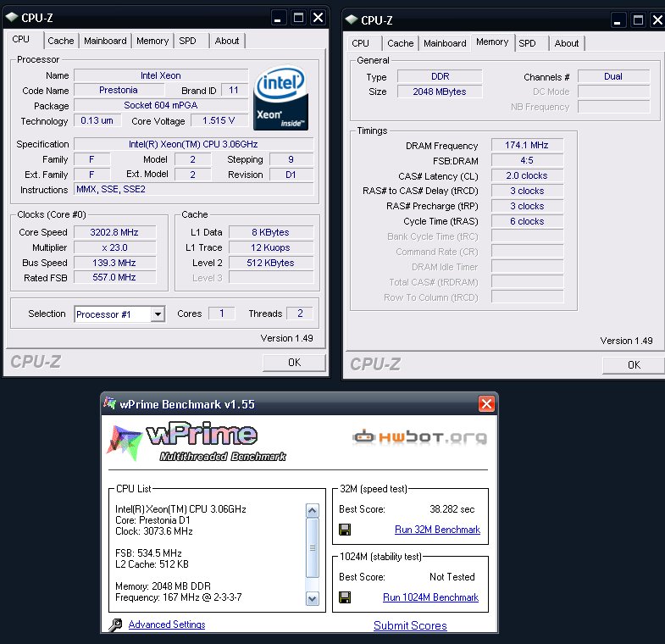This screenshot has height=644, width=665.
Task: Click the CAS# Latency value 2.0 clocks
Action: tap(527, 175)
